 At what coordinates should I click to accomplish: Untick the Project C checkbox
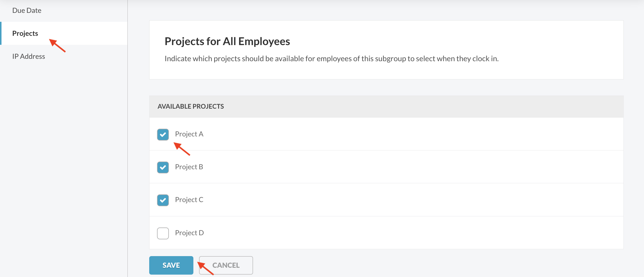(163, 200)
